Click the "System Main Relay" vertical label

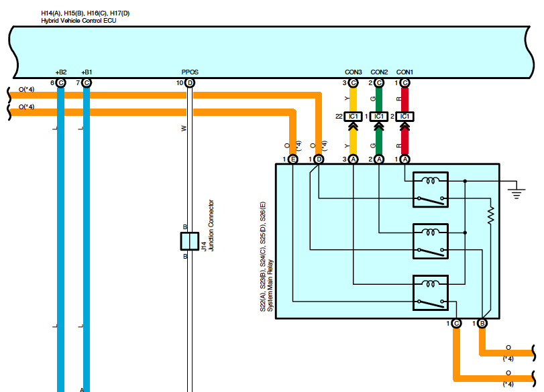(270, 285)
